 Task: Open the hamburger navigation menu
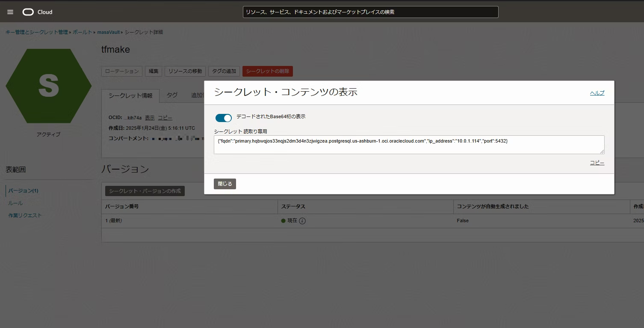click(x=10, y=12)
